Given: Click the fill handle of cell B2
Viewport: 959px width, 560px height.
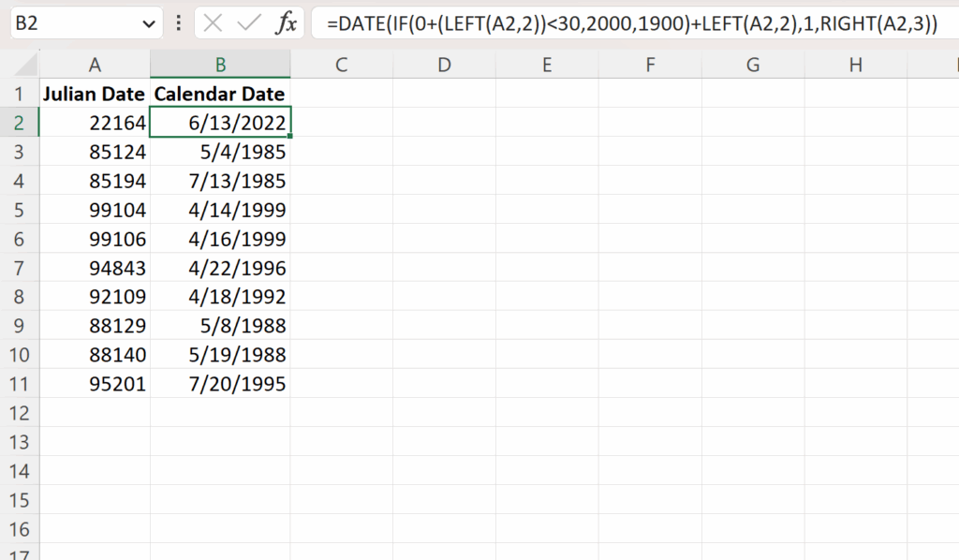Looking at the screenshot, I should pyautogui.click(x=290, y=134).
